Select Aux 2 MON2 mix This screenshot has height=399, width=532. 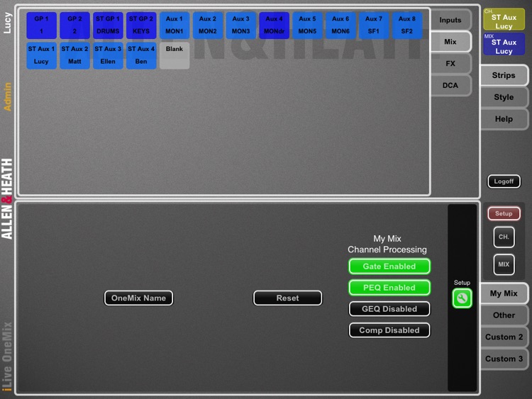(208, 25)
